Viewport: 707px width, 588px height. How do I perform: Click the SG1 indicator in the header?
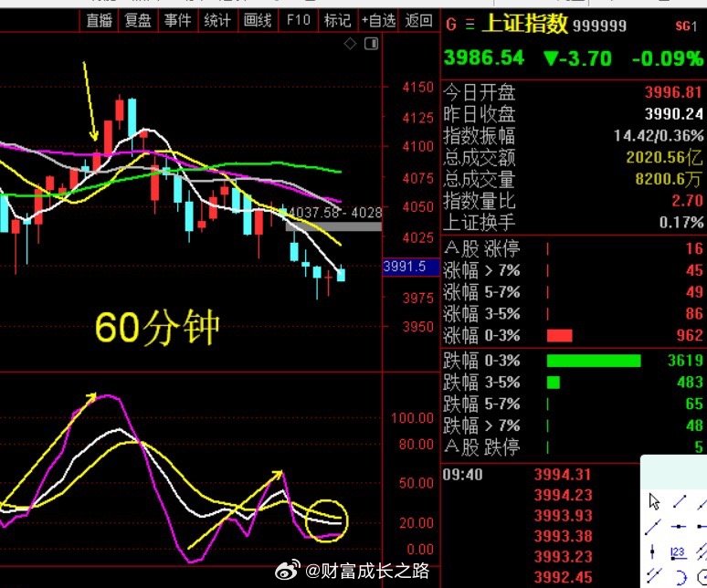(x=686, y=26)
